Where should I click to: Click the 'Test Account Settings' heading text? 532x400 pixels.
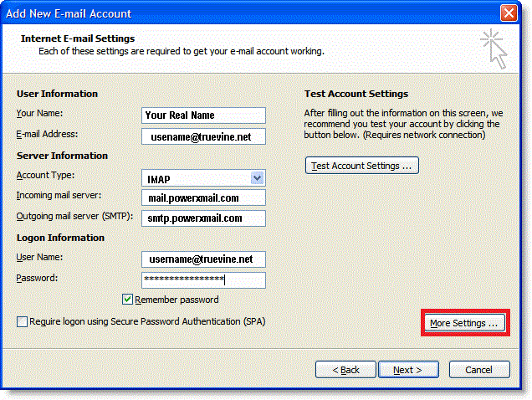(x=356, y=94)
